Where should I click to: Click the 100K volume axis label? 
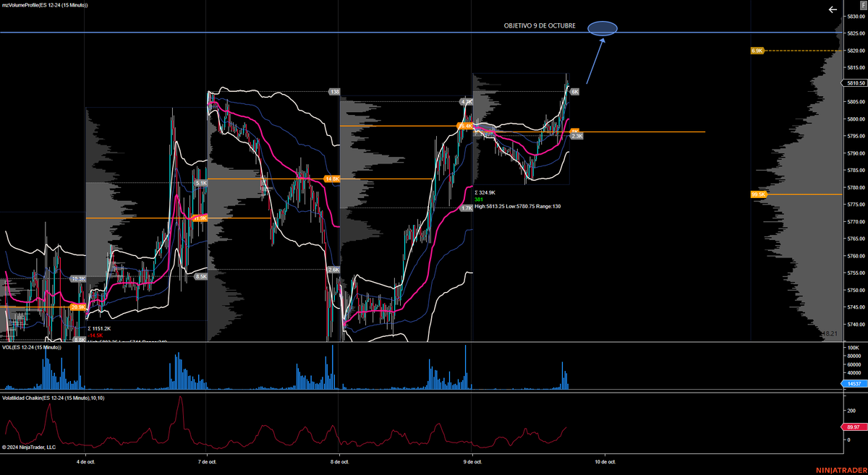(x=854, y=348)
